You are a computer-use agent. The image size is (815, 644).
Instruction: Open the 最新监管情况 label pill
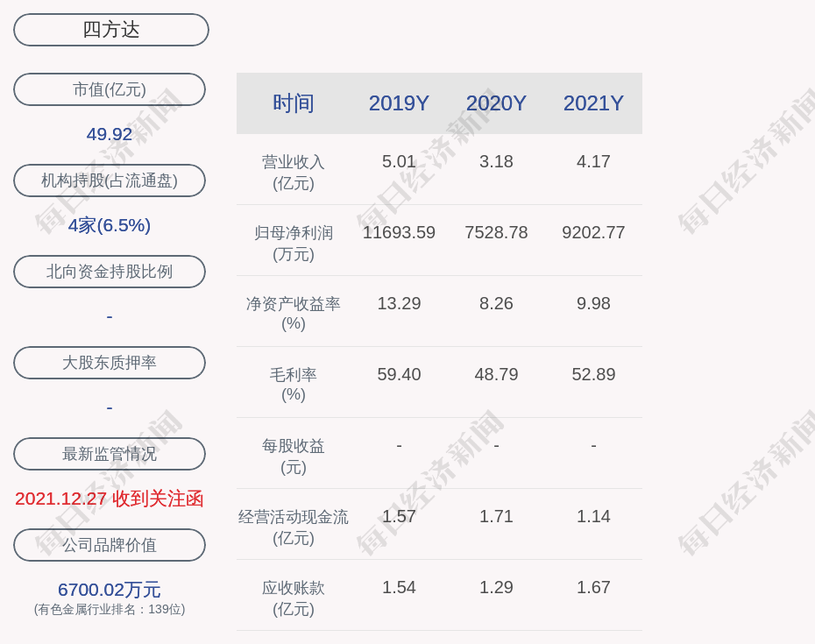pyautogui.click(x=110, y=454)
